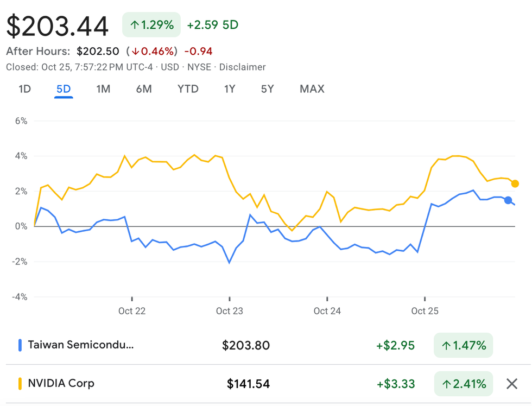The image size is (532, 406).
Task: Remove NVIDIA Corp comparison with X icon
Action: pos(511,384)
